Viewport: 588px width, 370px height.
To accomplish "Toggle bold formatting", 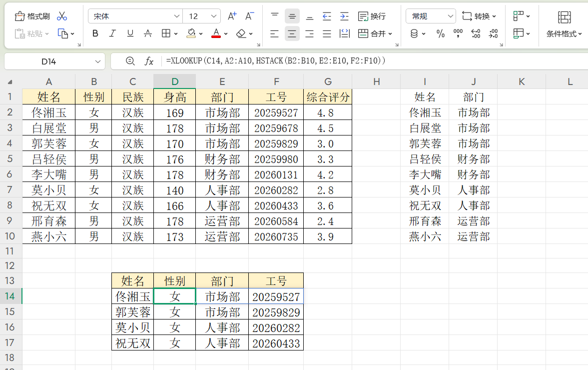I will pos(95,33).
